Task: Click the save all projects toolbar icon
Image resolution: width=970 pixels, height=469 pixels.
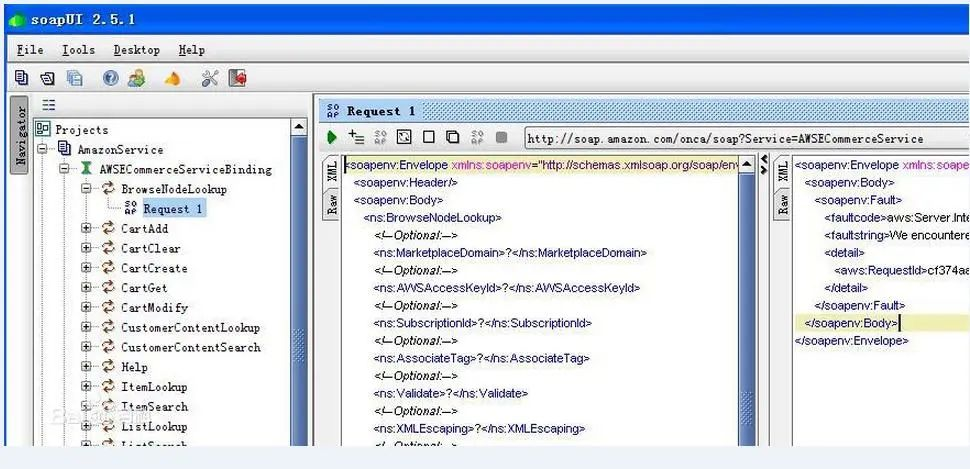Action: coord(74,78)
